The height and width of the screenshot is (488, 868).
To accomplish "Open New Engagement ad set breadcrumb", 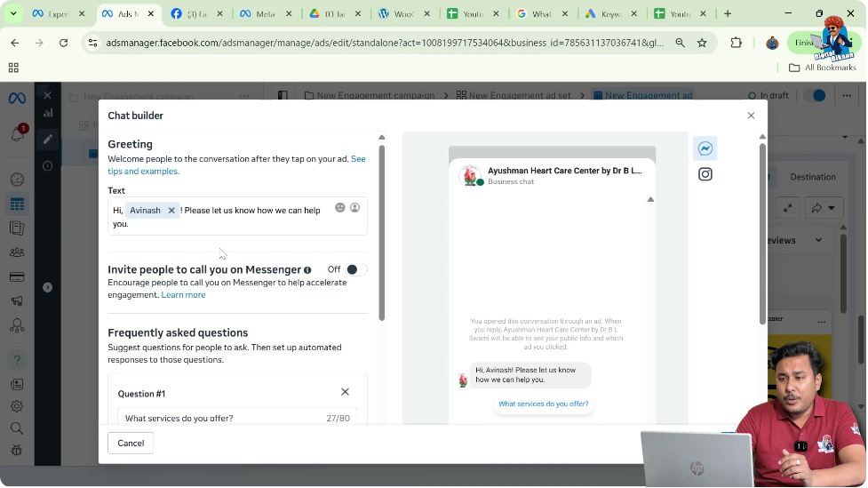I will pos(514,95).
